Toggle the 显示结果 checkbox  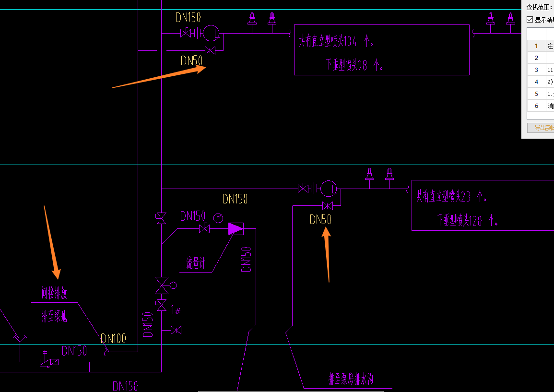click(530, 20)
